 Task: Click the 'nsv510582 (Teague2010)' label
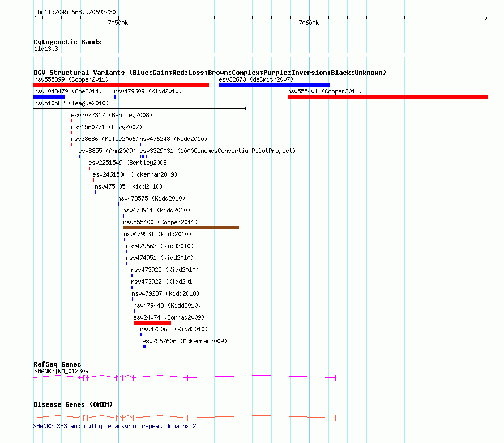71,103
